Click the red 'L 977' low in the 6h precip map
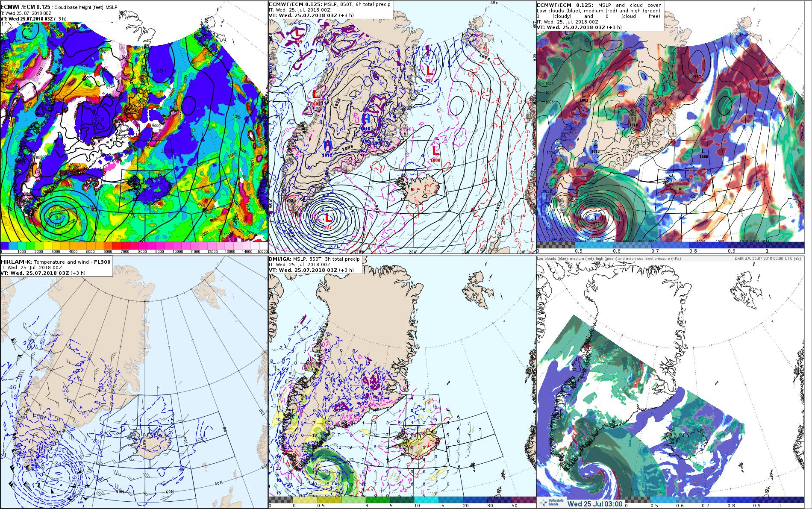Screen dimensions: 812x509 pos(328,220)
